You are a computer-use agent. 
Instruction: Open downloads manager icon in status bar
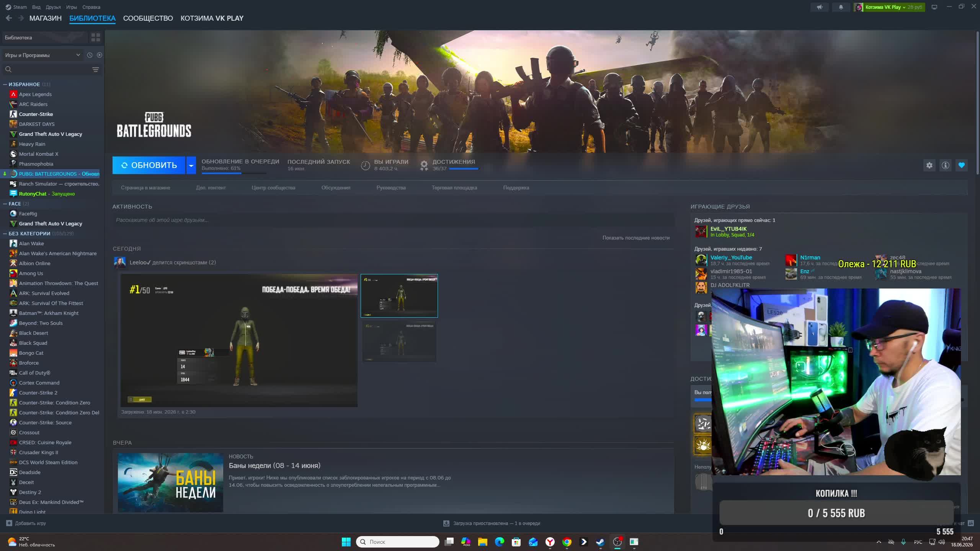click(x=446, y=523)
